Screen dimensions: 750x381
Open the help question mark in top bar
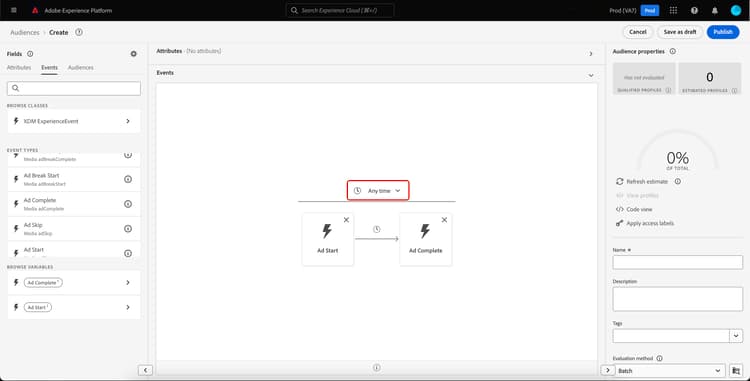[694, 11]
